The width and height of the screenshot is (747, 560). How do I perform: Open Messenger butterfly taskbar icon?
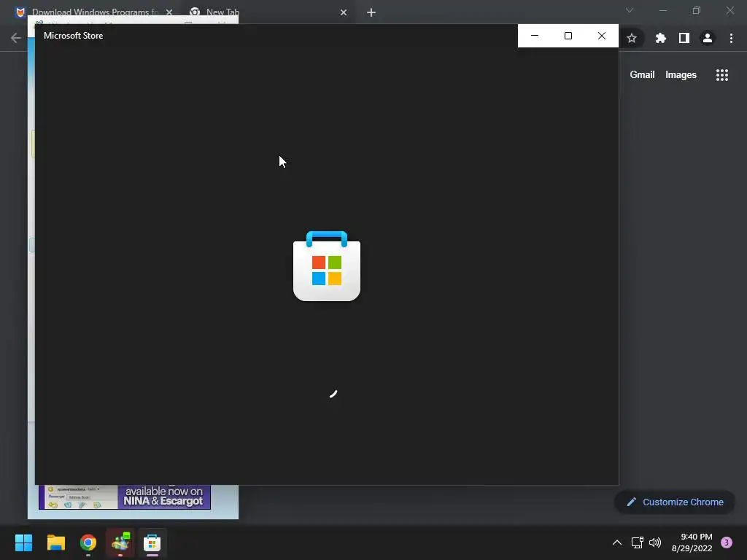[120, 542]
